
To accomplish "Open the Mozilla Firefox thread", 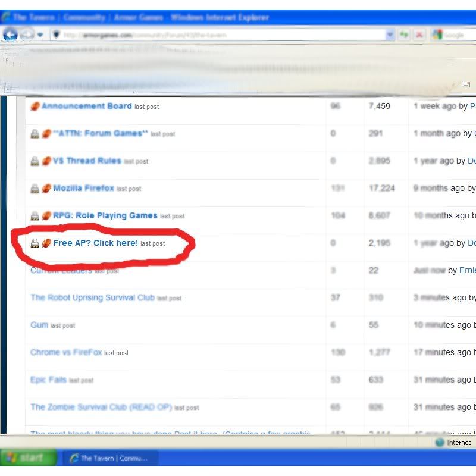I will coord(83,188).
